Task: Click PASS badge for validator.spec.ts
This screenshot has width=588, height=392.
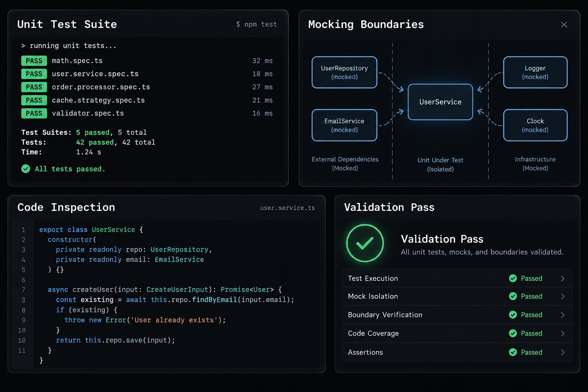Action: point(34,113)
